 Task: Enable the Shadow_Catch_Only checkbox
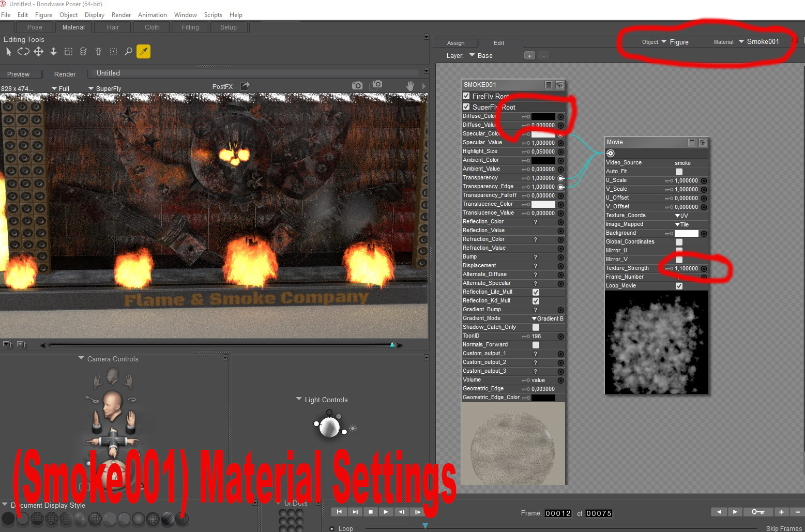[536, 327]
